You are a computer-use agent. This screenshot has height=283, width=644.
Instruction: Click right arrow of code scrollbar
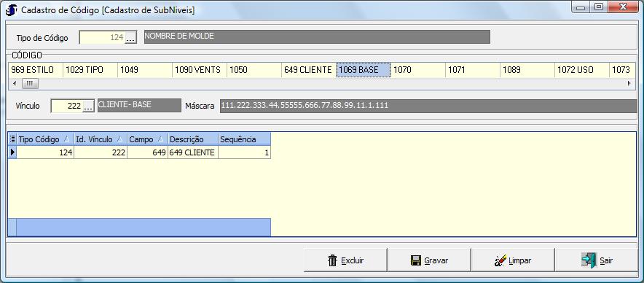[x=629, y=83]
